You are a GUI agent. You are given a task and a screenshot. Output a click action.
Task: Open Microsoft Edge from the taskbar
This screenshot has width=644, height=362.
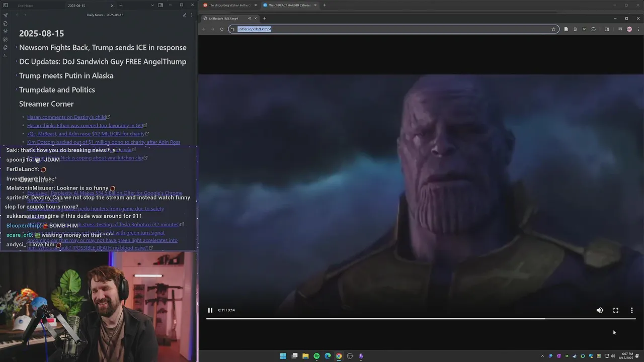point(328,356)
